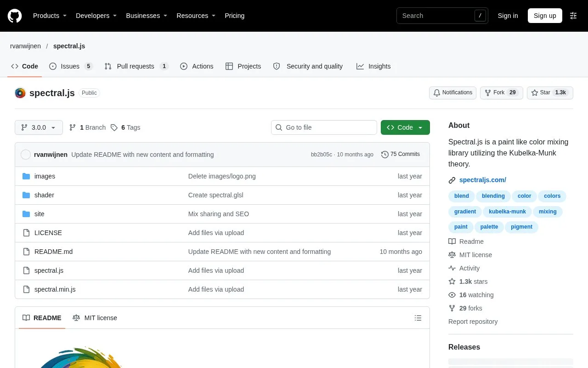
Task: Click the commit history clock icon
Action: 385,155
